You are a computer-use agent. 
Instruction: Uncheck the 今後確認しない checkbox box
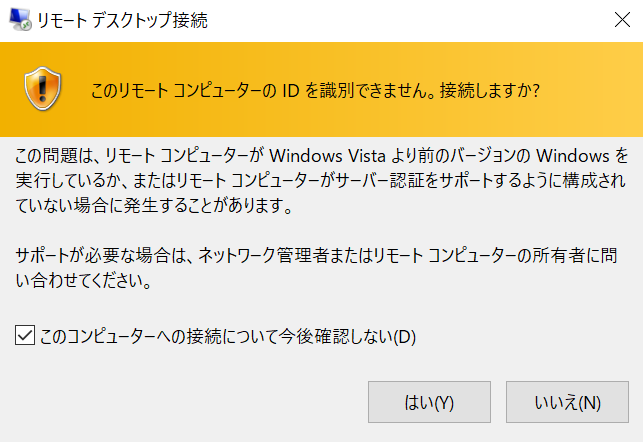pos(25,335)
